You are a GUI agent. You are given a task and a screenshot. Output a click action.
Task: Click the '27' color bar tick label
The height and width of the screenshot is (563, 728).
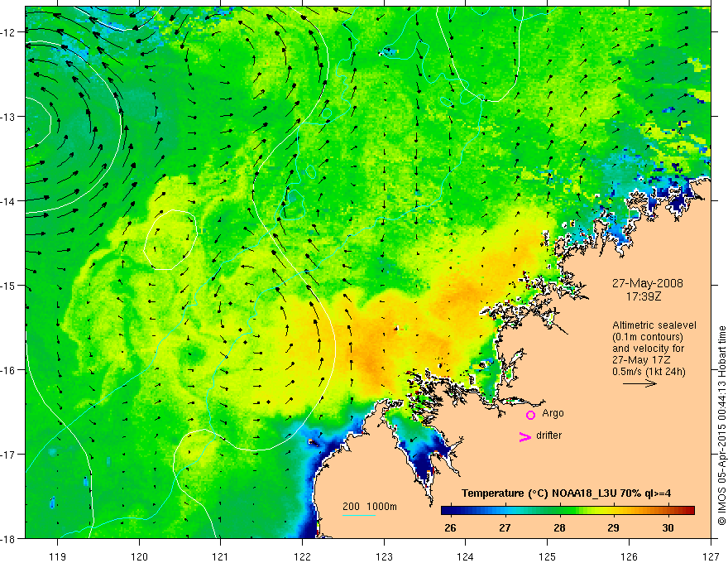505,527
